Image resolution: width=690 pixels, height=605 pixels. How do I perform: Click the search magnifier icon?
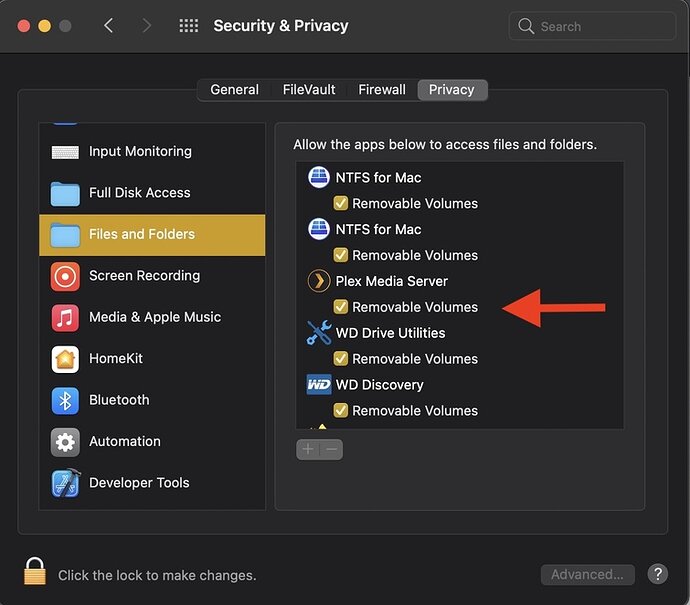525,26
